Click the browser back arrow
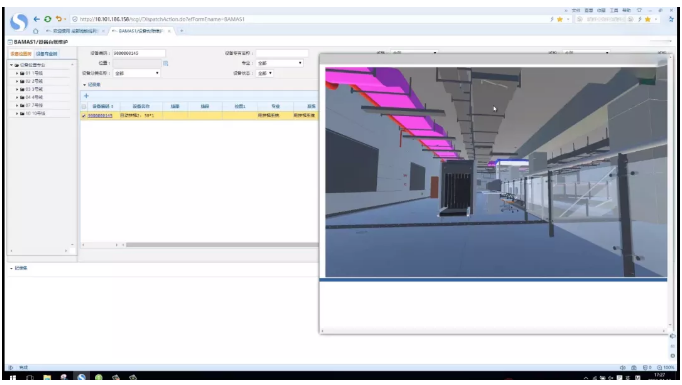The height and width of the screenshot is (385, 682). (37, 19)
